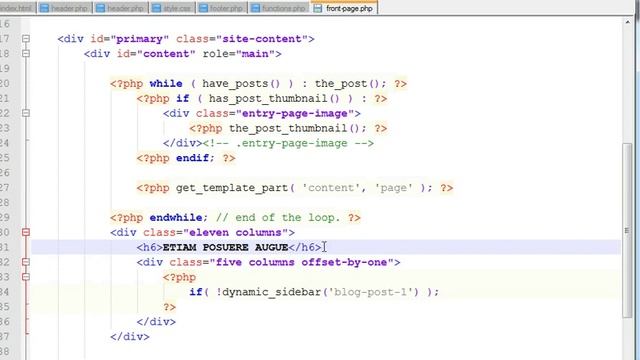
Task: Click the 'page' string argument
Action: [393, 188]
